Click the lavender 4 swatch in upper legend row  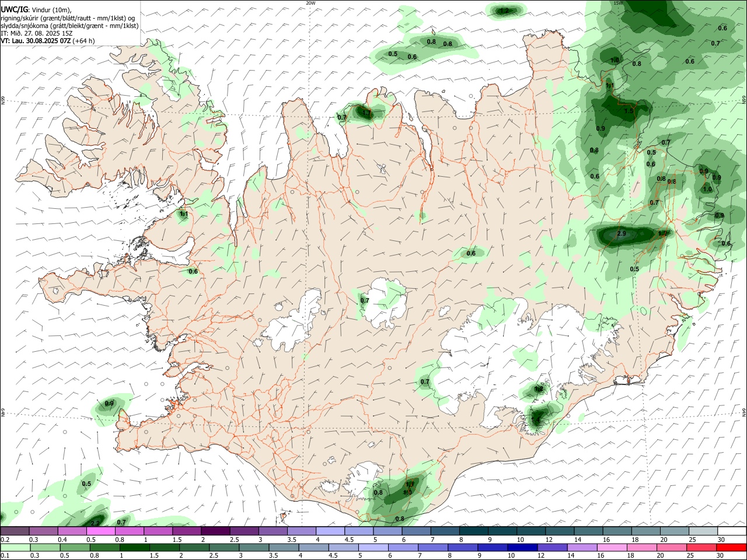pos(330,531)
